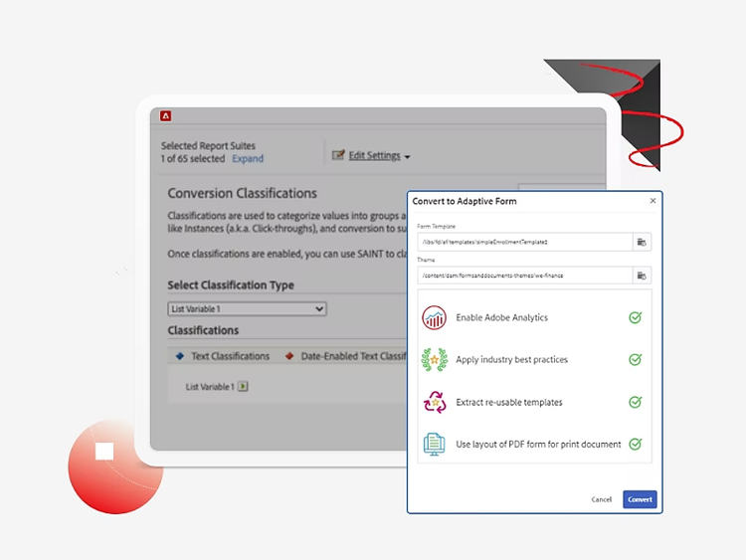Image resolution: width=746 pixels, height=560 pixels.
Task: Click the red Date-Enabled Text Classifications diamond
Action: tap(289, 356)
